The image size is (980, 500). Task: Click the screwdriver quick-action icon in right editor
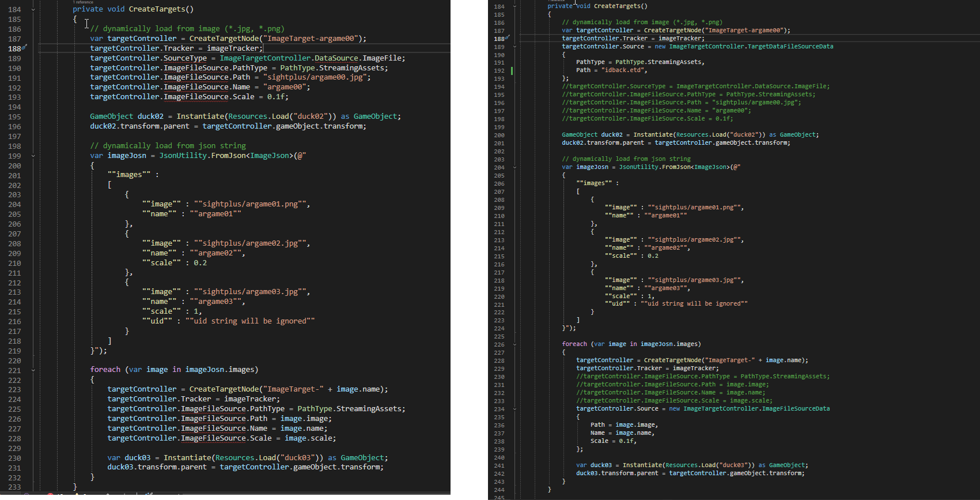coord(508,39)
